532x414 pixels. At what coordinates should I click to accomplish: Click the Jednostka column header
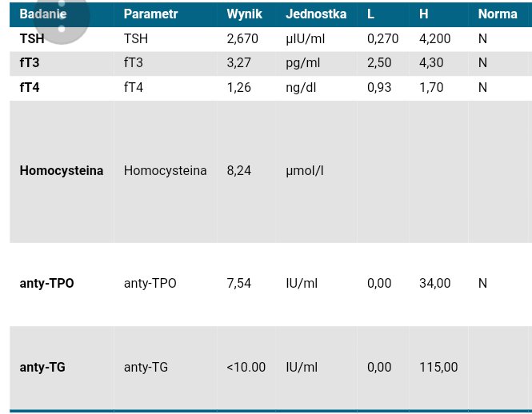[316, 14]
